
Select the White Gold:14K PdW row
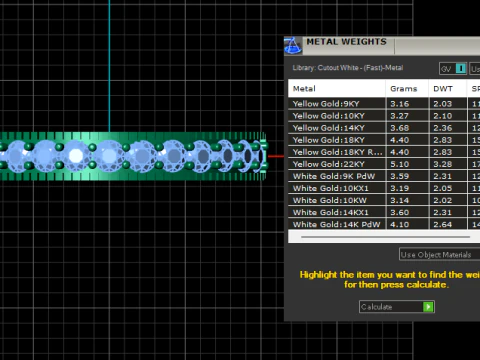click(x=384, y=224)
